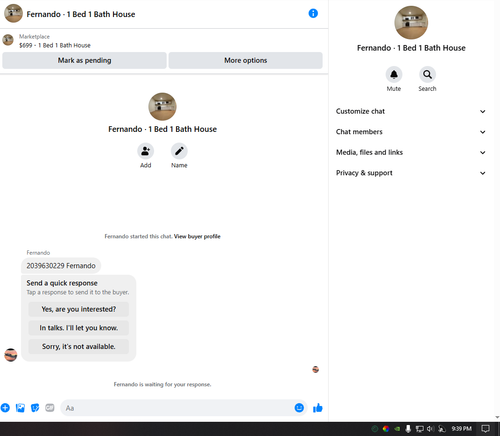Click microphone icon in system tray
This screenshot has width=500, height=436.
408,429
